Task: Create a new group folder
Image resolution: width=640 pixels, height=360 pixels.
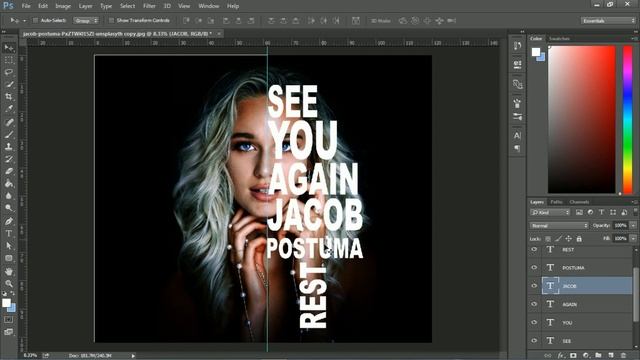Action: click(x=598, y=356)
